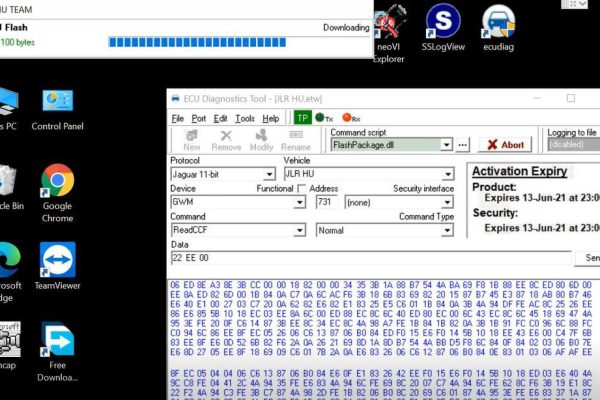Expand the Command dropdown showing ReadCCF
The image size is (600, 400).
click(299, 230)
